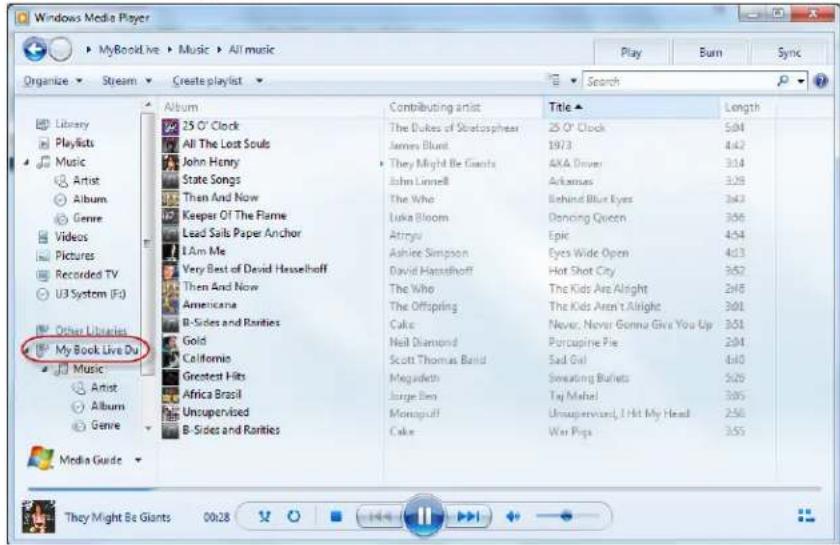This screenshot has width=840, height=545.
Task: Pause the current song
Action: 423,516
